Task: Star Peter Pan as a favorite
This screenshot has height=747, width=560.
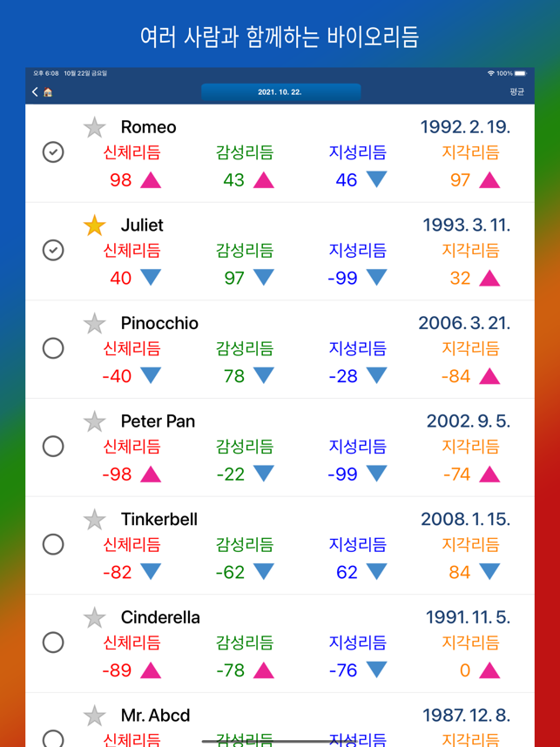Action: click(94, 421)
